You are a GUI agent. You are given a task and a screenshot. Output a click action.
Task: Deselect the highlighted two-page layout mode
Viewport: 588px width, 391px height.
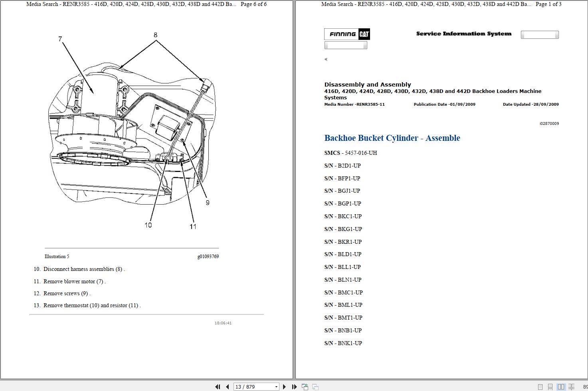pyautogui.click(x=560, y=387)
